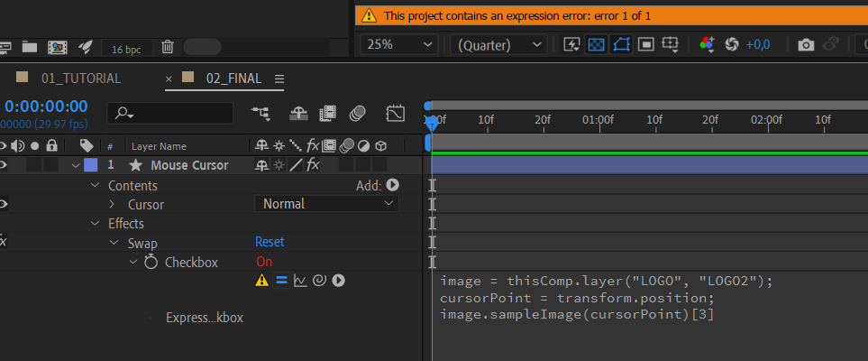Click the Layer Name column header
This screenshot has width=868, height=361.
point(159,146)
